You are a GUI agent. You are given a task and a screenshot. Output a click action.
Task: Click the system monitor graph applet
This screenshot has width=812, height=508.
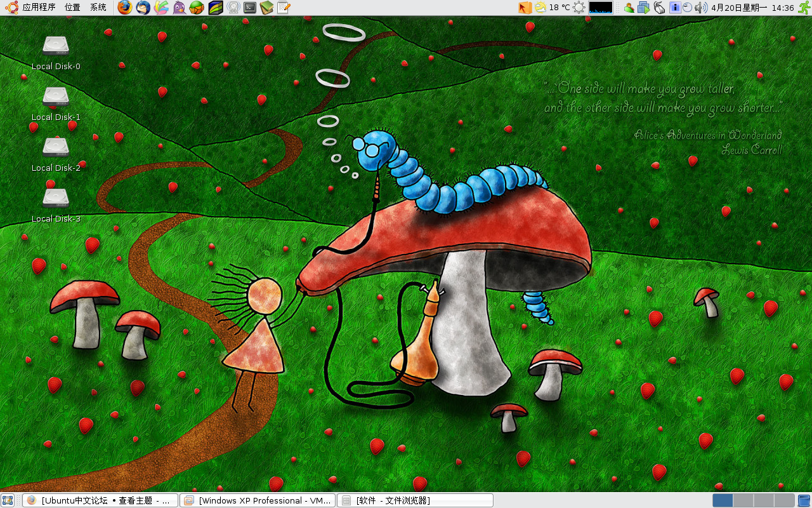[601, 8]
